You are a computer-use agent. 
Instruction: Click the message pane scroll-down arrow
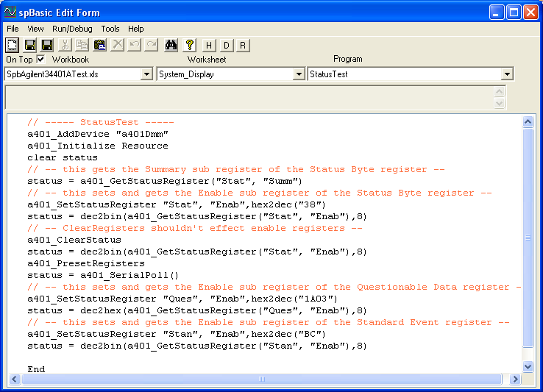499,103
